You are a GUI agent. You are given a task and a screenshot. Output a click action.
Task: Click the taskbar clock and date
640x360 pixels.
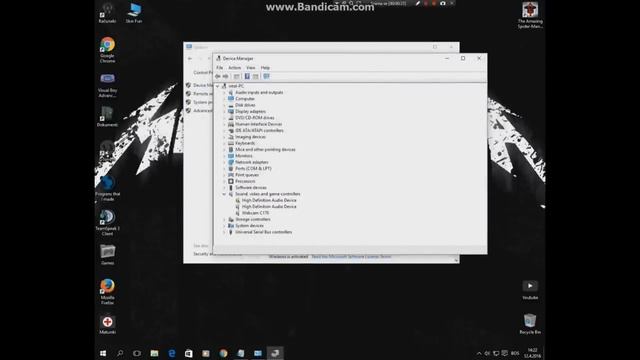(x=532, y=353)
